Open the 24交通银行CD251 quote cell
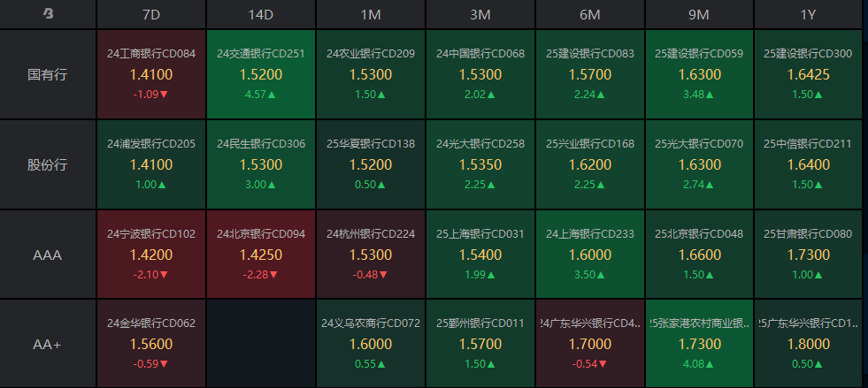The width and height of the screenshot is (868, 388). coord(260,74)
